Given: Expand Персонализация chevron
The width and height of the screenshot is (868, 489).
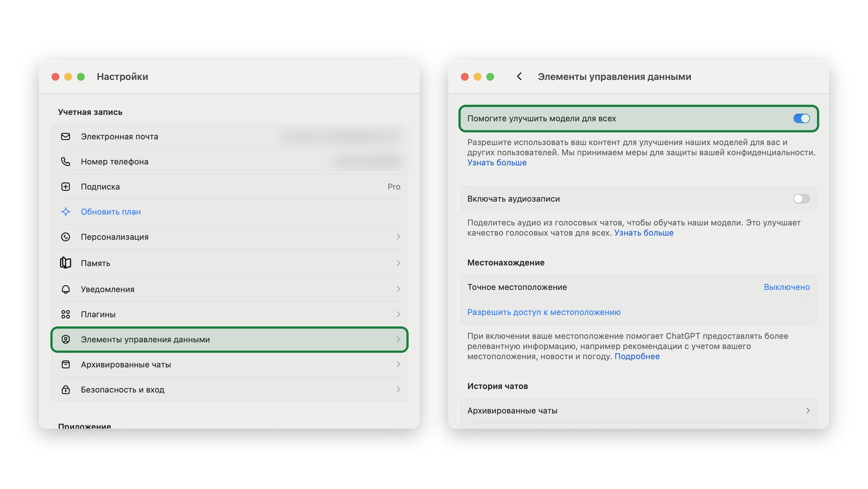Looking at the screenshot, I should pos(398,237).
